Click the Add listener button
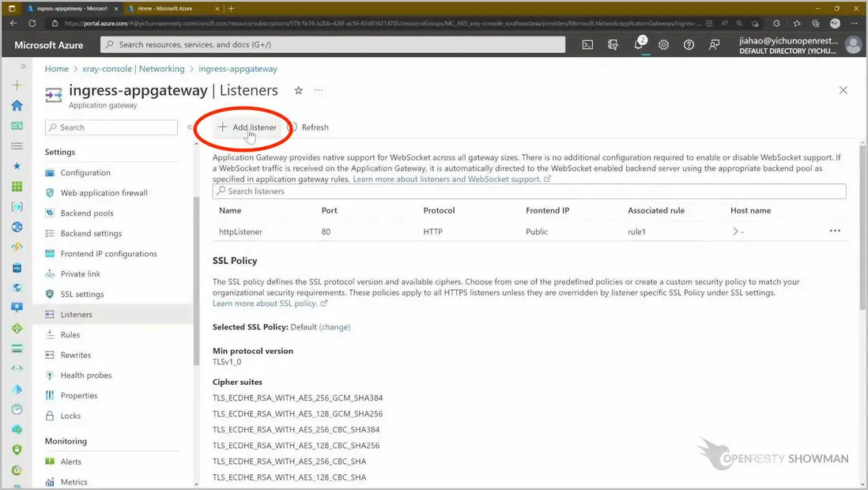868x490 pixels. coord(247,127)
